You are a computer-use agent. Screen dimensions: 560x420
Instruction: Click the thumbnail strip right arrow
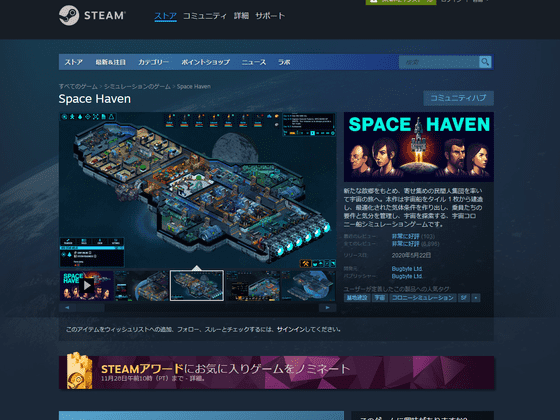(x=328, y=308)
